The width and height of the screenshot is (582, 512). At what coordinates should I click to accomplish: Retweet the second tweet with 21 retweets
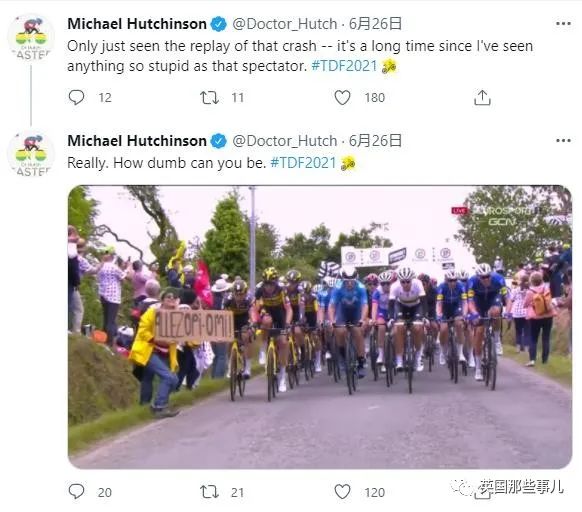coord(209,492)
